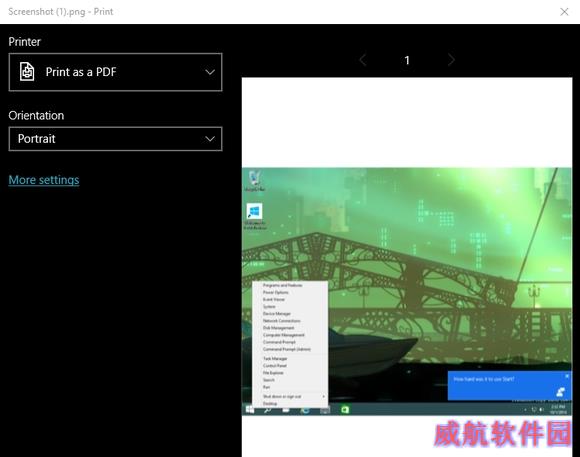Dismiss the blue Start feedback notification

point(567,376)
